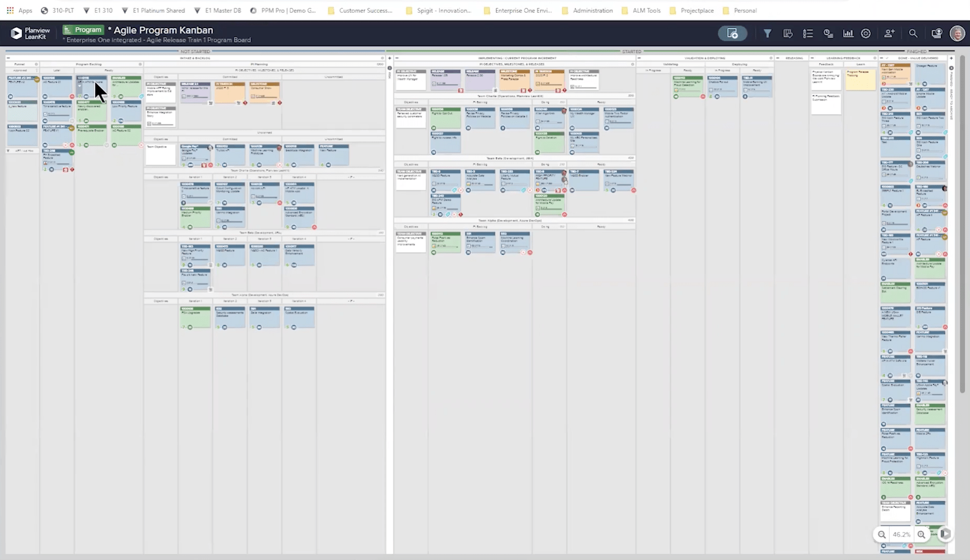Open the E1 Master DB bookmark

[x=217, y=10]
